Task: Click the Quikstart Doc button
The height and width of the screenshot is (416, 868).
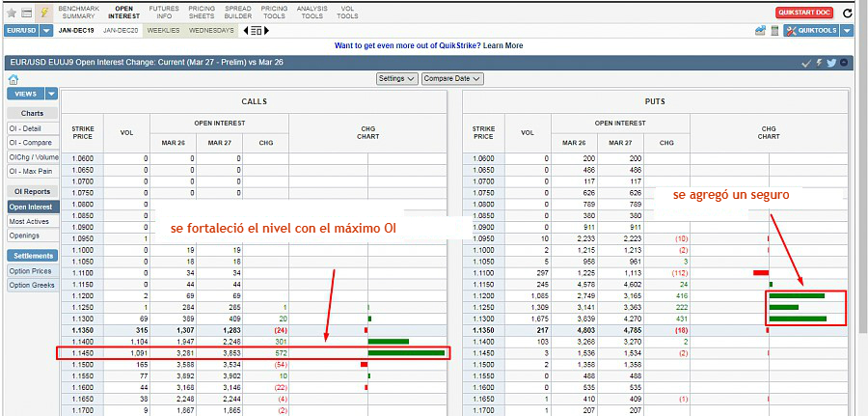Action: click(804, 13)
